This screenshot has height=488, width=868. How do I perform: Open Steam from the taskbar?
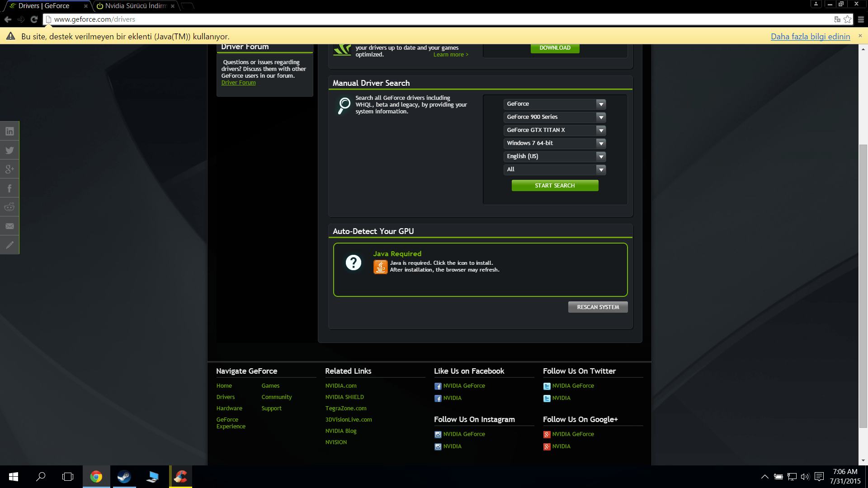pos(124,477)
